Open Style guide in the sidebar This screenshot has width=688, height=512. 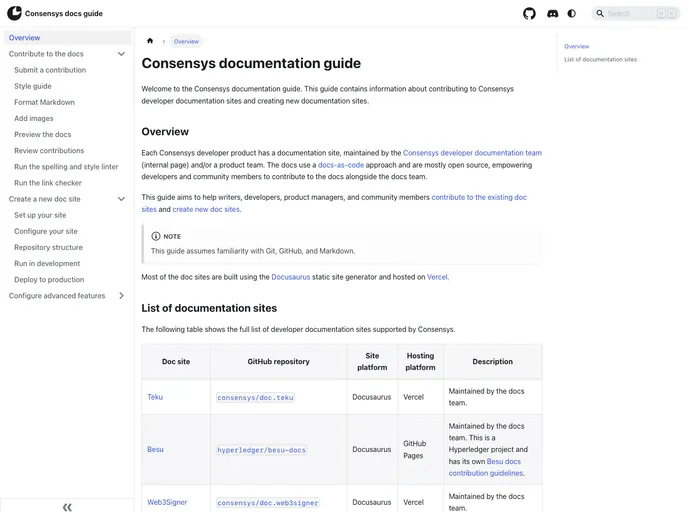33,86
